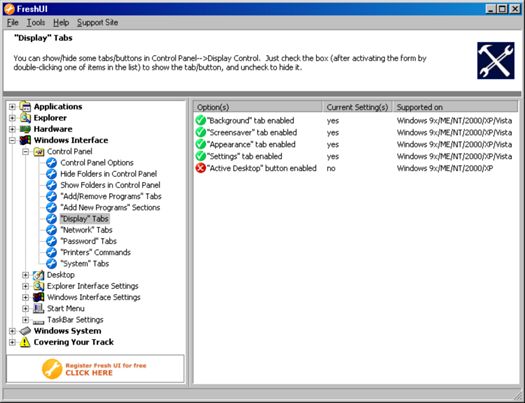Click the orange wrench register icon
Image resolution: width=525 pixels, height=403 pixels.
(52, 369)
